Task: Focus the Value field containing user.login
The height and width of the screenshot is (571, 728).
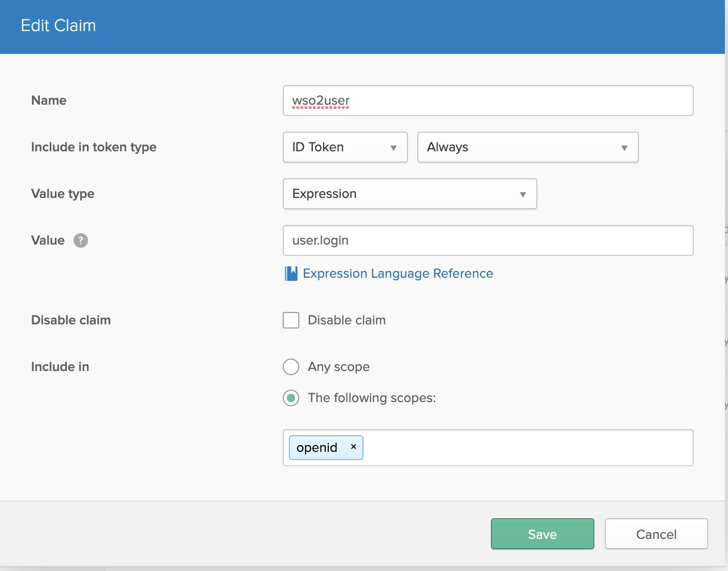Action: tap(488, 240)
